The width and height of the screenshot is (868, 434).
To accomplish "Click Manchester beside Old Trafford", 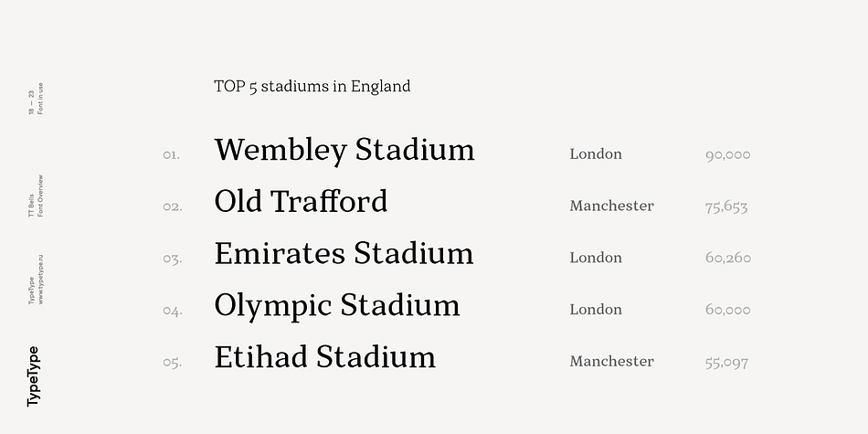I will click(x=611, y=206).
